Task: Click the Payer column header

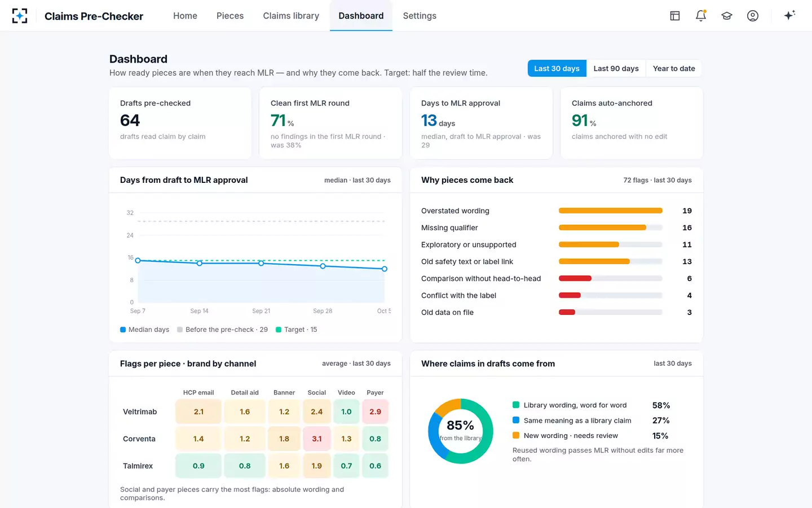Action: (375, 392)
